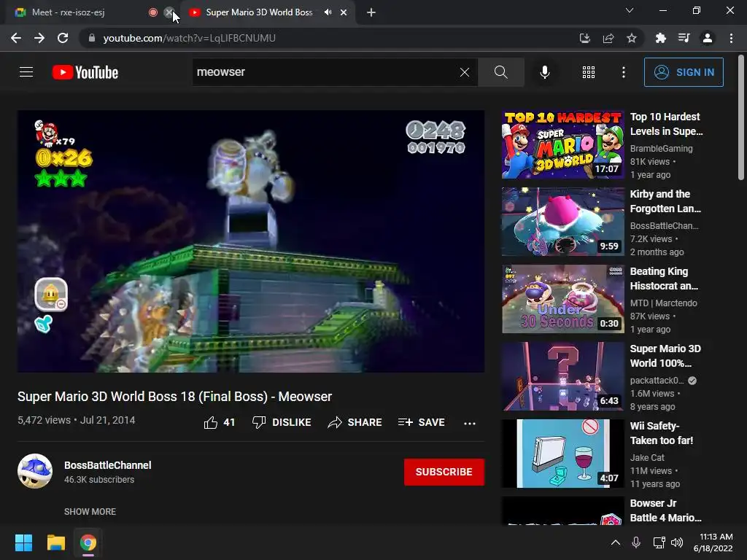Subscribe to BossBattleChannel

pos(444,472)
